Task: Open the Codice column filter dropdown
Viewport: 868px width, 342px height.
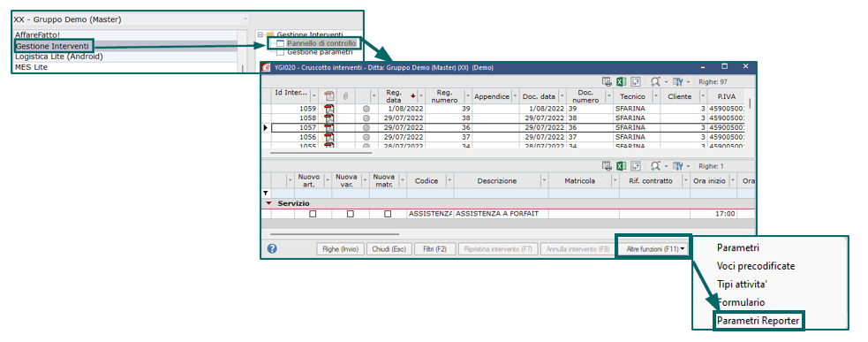Action: pyautogui.click(x=449, y=180)
